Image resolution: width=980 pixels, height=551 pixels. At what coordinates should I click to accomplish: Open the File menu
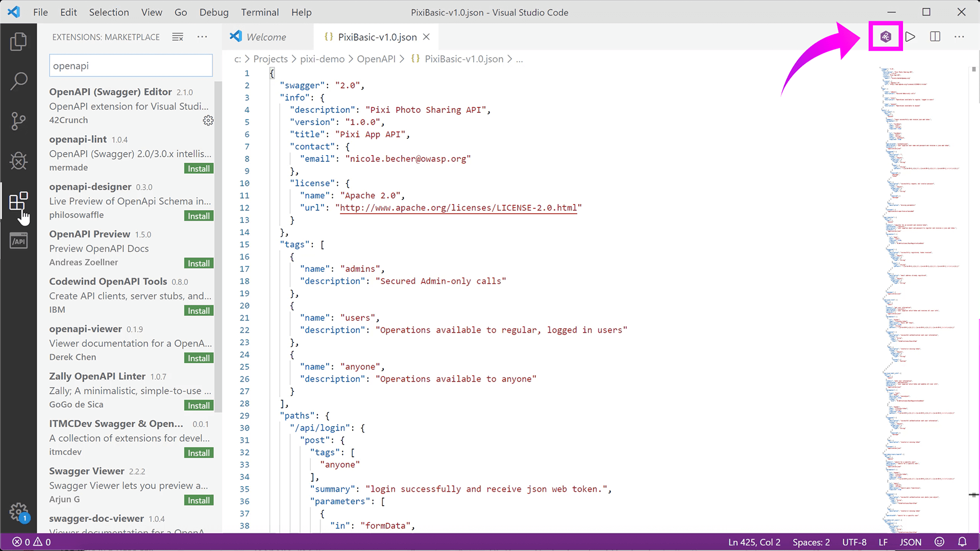point(40,12)
